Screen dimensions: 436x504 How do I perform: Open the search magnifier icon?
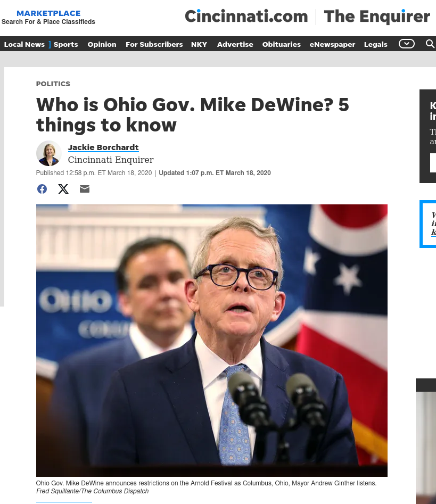click(430, 44)
